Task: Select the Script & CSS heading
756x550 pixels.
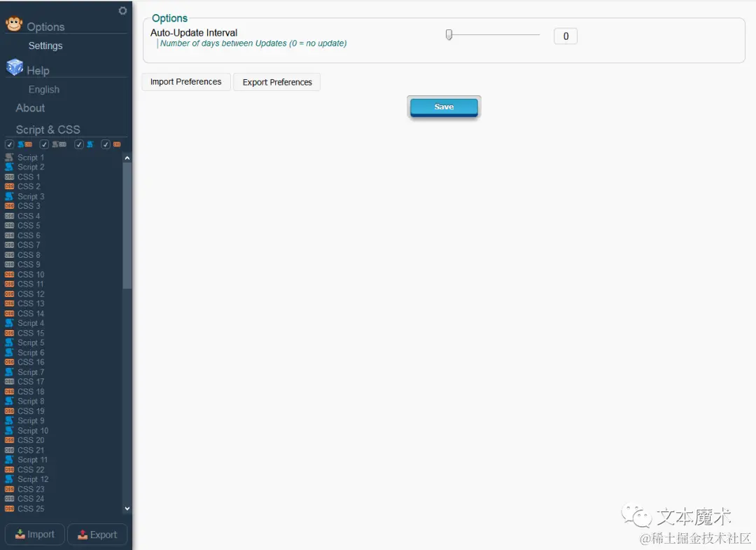Action: point(48,130)
